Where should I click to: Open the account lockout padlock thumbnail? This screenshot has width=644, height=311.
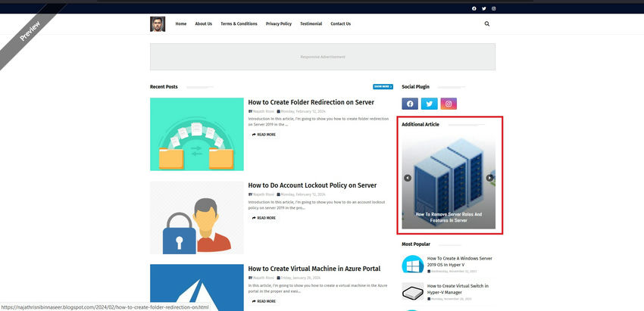click(x=197, y=218)
